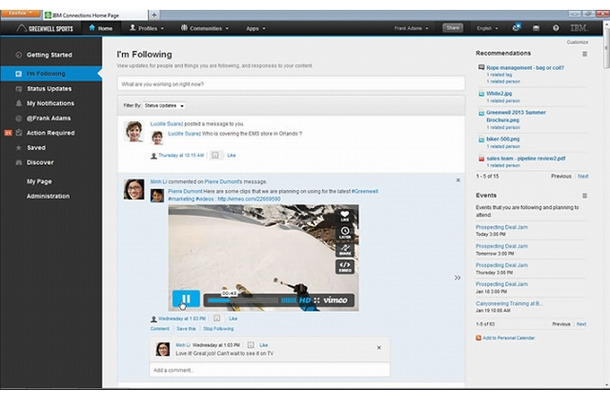The image size is (610, 400).
Task: Click the Add a comment field
Action: (270, 370)
